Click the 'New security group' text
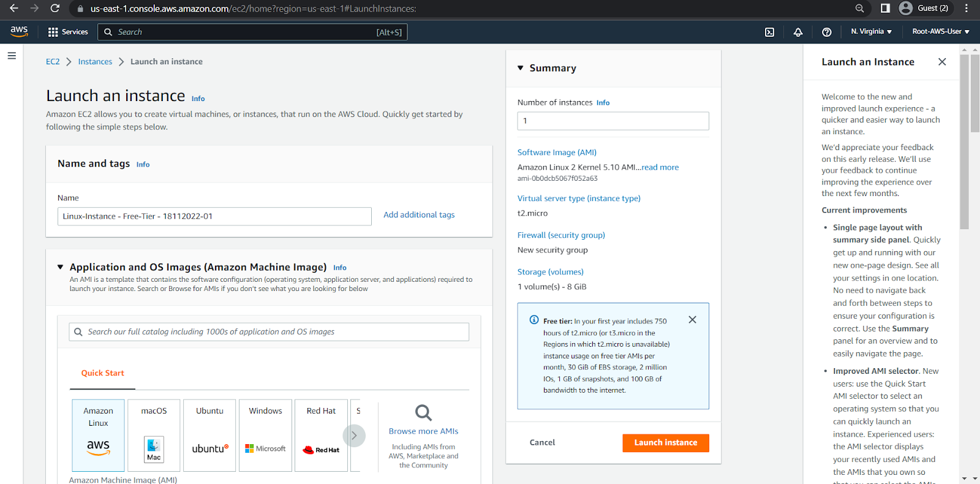The height and width of the screenshot is (484, 980). [x=552, y=250]
